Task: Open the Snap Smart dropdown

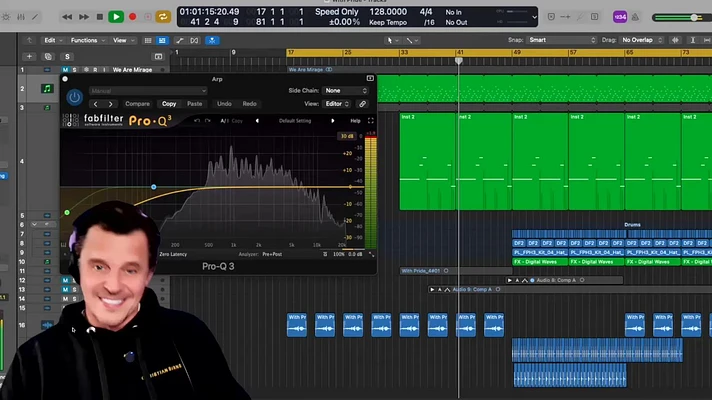Action: point(561,40)
